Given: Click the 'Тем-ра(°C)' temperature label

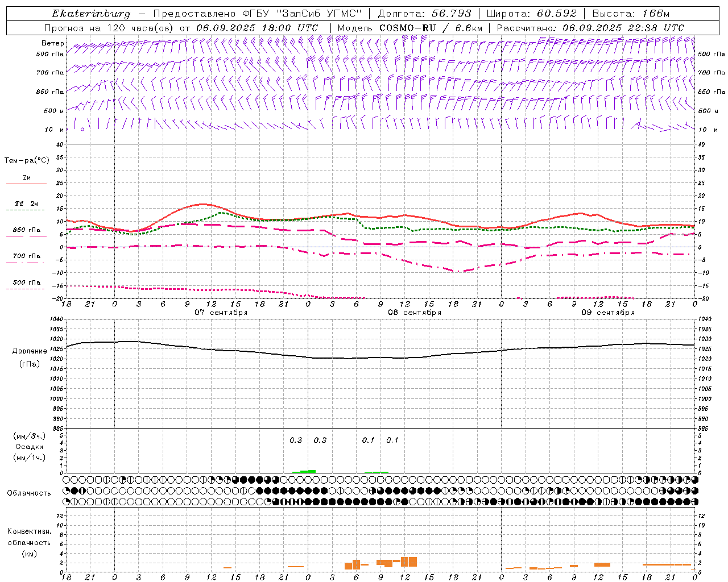Looking at the screenshot, I should point(27,160).
